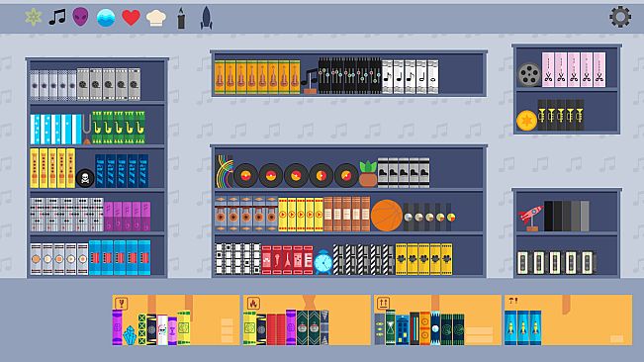Select the cassette tape books set

click(557, 263)
